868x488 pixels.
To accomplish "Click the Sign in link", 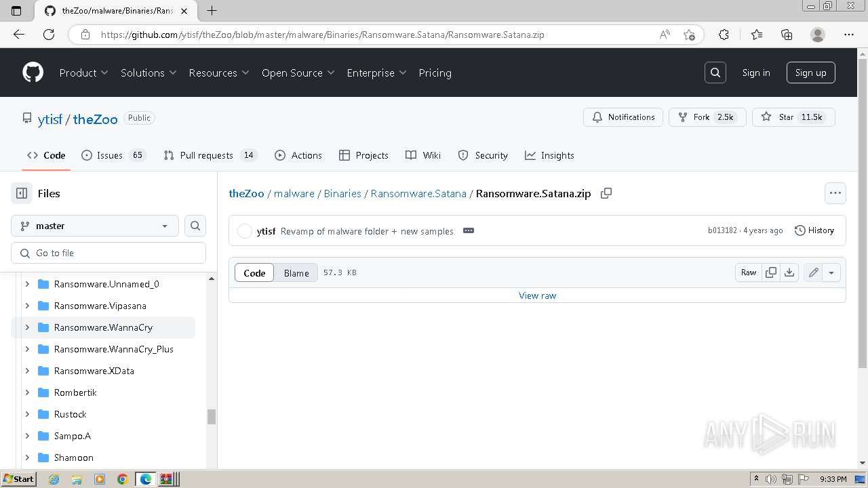I will coord(755,73).
